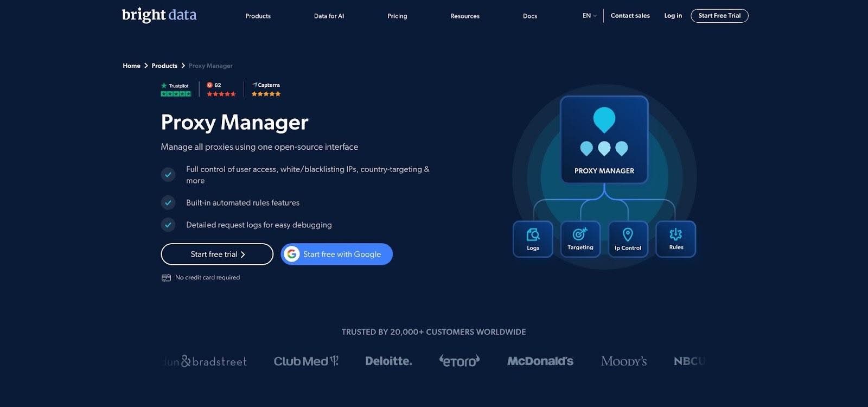Viewport: 868px width, 407px height.
Task: Open the G2 rating badge
Action: (221, 90)
